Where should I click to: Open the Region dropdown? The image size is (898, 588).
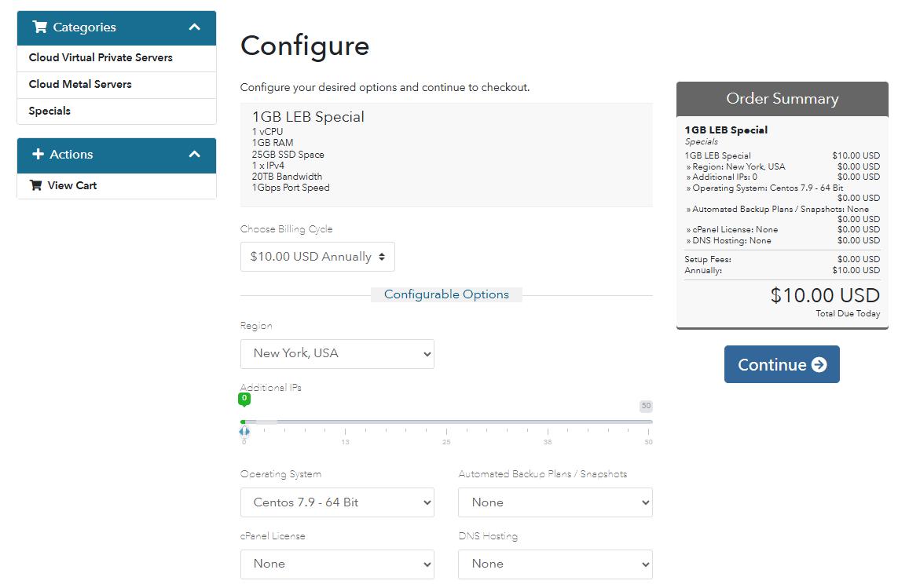point(337,354)
